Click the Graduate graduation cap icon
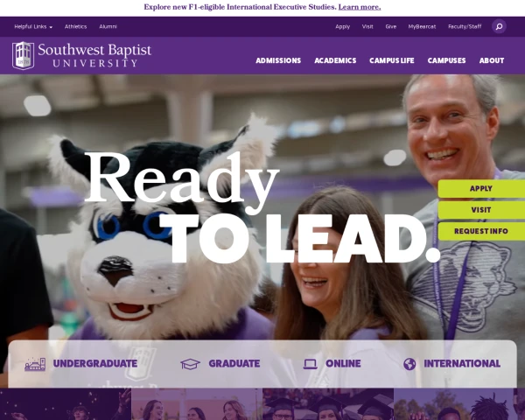 [190, 364]
